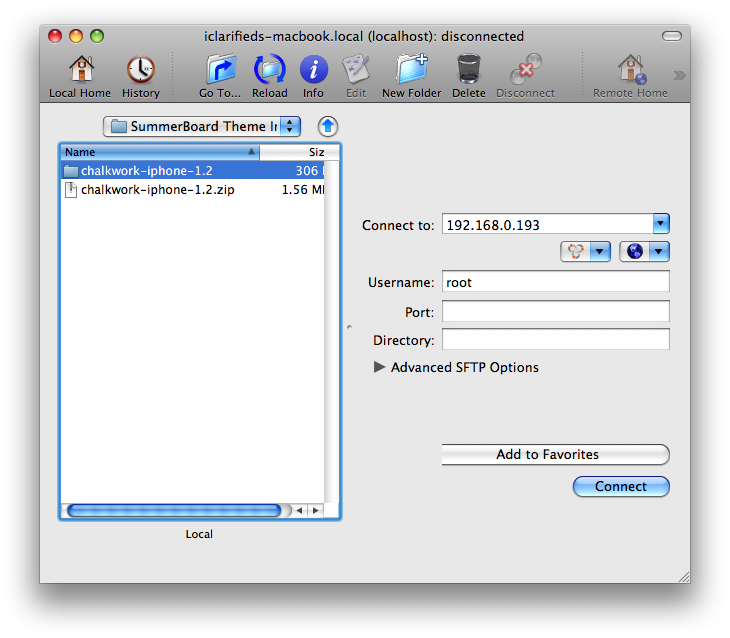The width and height of the screenshot is (730, 638).
Task: Go up to parent folder arrow
Action: pyautogui.click(x=328, y=127)
